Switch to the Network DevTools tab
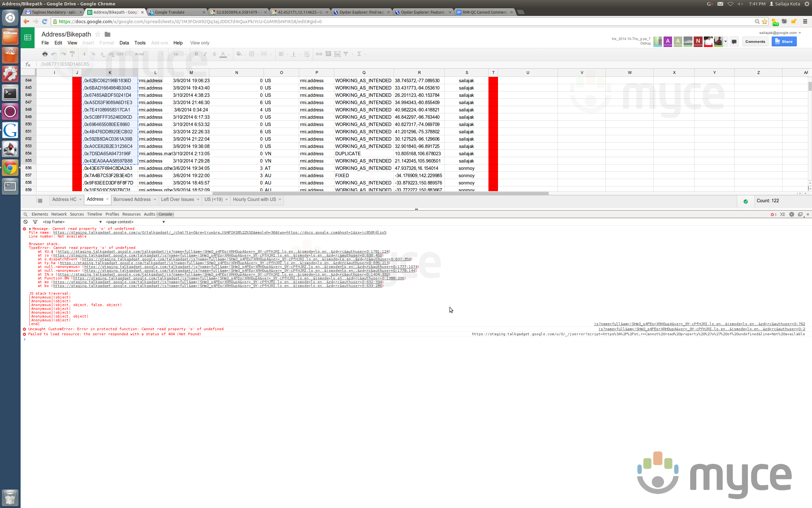This screenshot has height=508, width=812. (x=59, y=214)
